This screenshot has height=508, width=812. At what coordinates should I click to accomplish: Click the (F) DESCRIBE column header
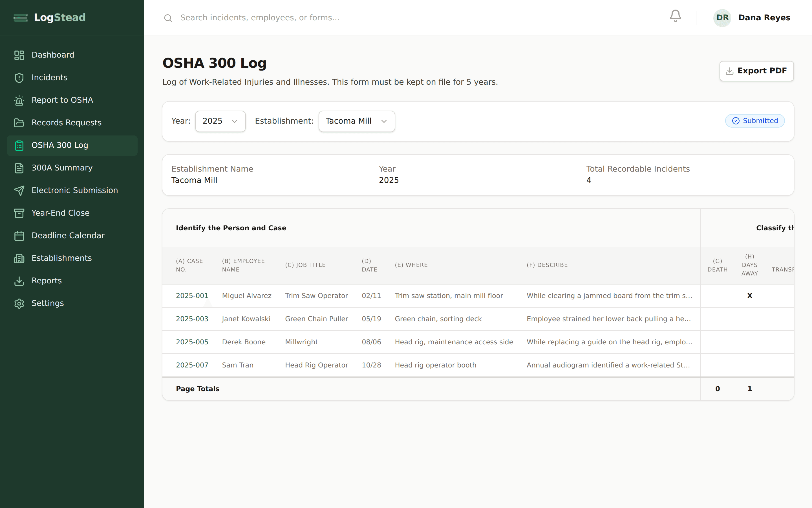click(x=547, y=265)
